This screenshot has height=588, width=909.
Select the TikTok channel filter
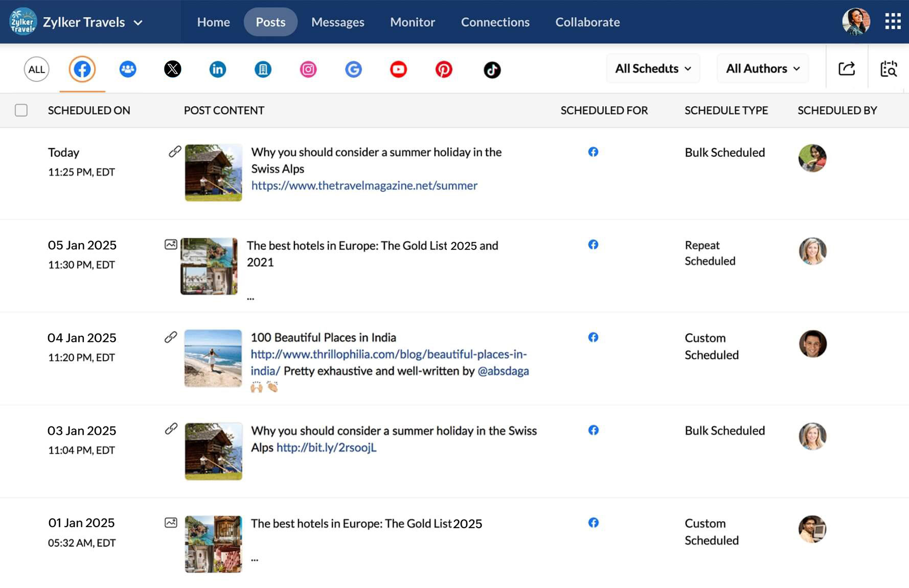(x=491, y=69)
